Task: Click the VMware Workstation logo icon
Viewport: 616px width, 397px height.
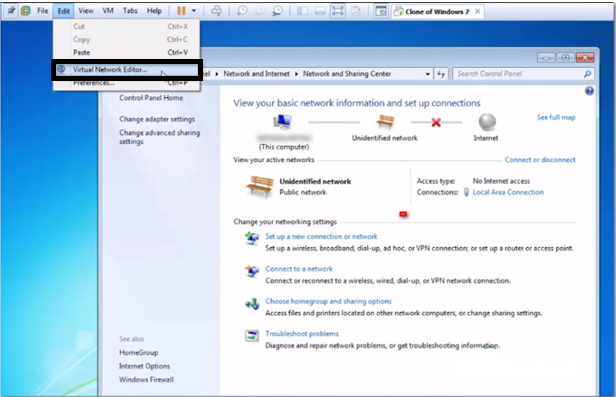Action: pyautogui.click(x=26, y=11)
